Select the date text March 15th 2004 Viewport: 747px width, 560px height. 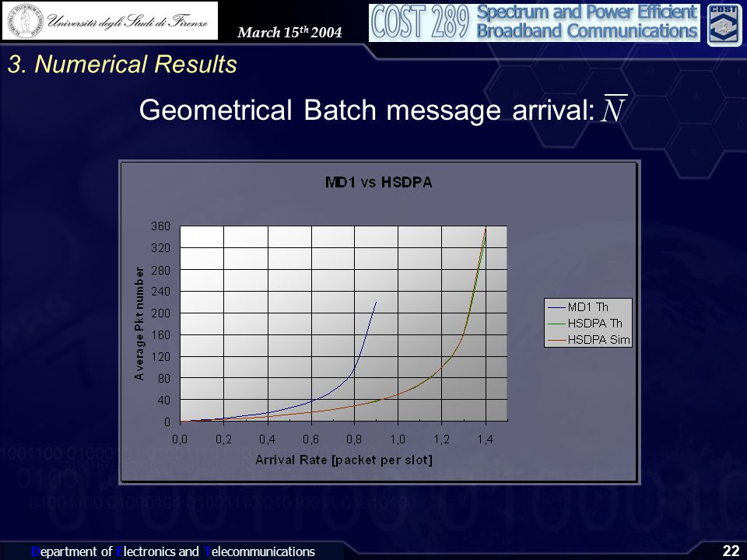pyautogui.click(x=289, y=32)
